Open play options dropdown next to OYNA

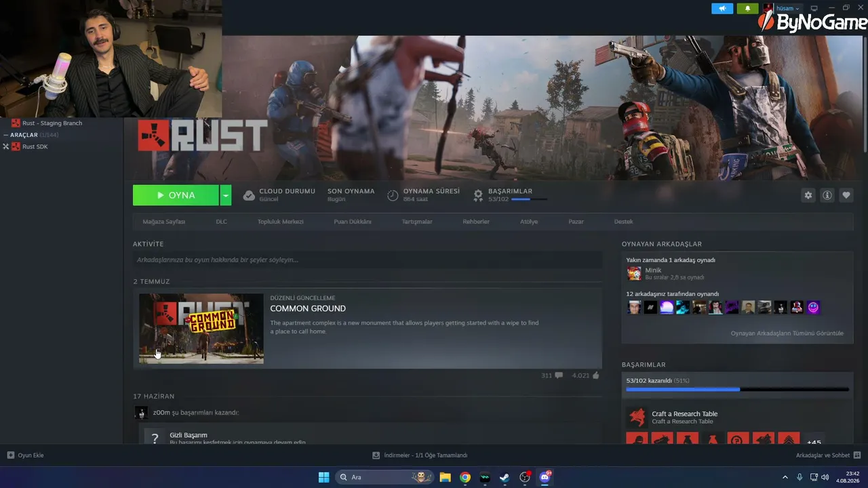pos(226,195)
